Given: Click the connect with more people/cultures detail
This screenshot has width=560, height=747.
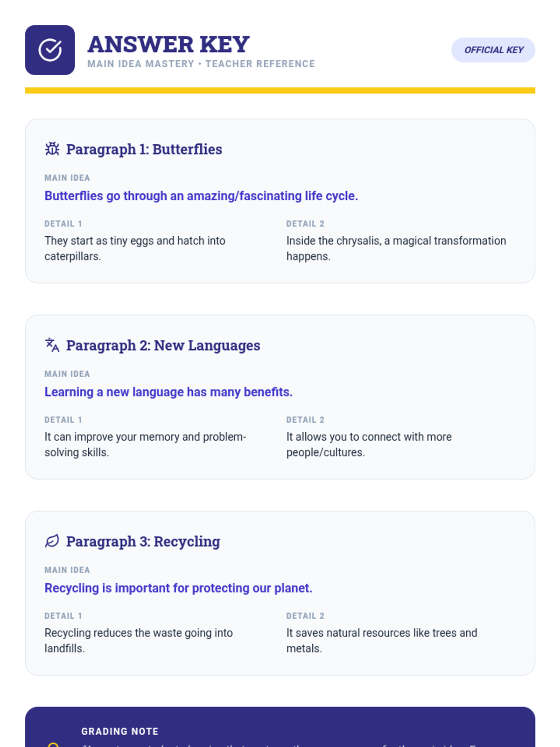Looking at the screenshot, I should tap(369, 444).
